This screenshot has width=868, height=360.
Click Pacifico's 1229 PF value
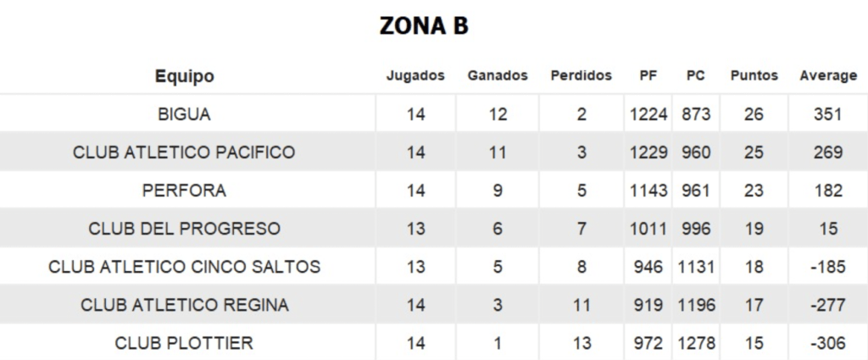click(x=648, y=152)
